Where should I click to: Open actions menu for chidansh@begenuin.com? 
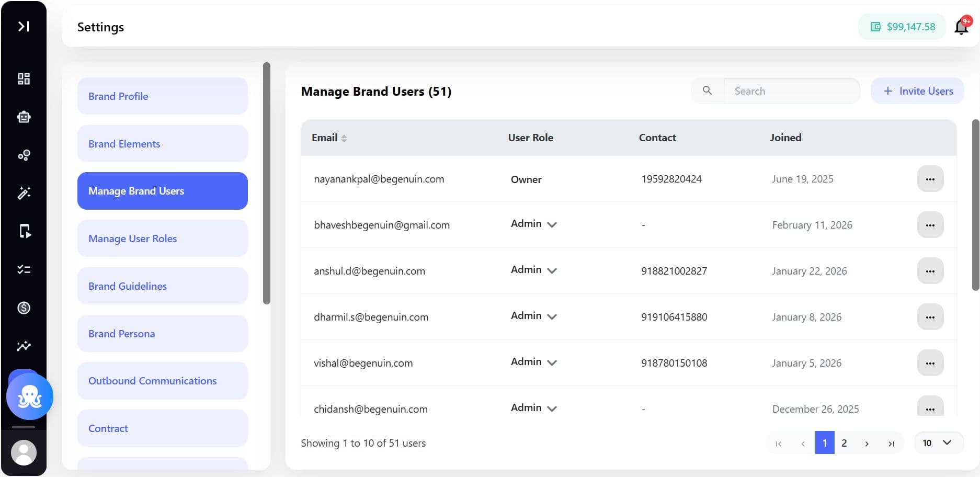click(x=930, y=406)
